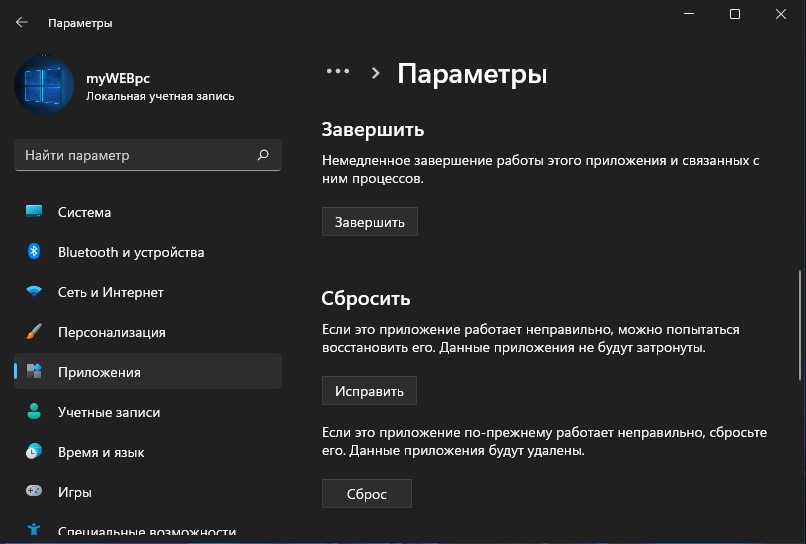Click the accessibility figure icon
Viewport: 806px width, 544px height.
pos(34,529)
